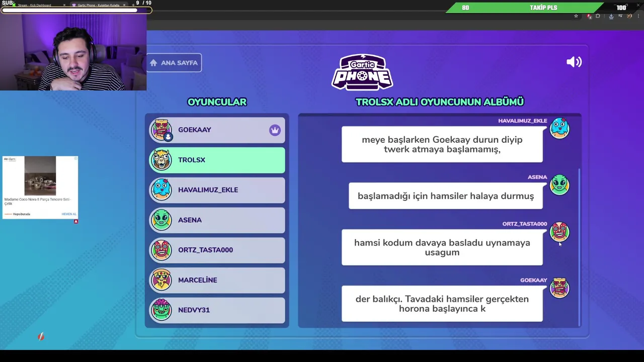
Task: Open the browser extensions puzzle icon
Action: coord(598,16)
